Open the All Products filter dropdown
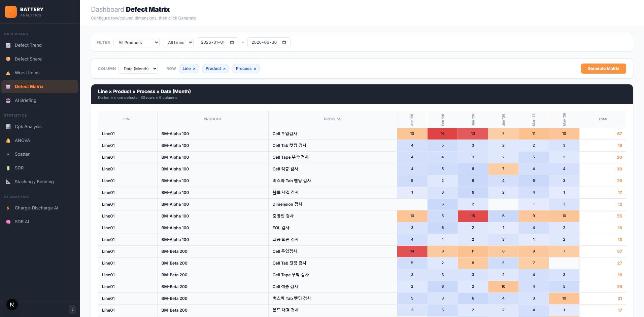The height and width of the screenshot is (317, 644). click(x=137, y=42)
